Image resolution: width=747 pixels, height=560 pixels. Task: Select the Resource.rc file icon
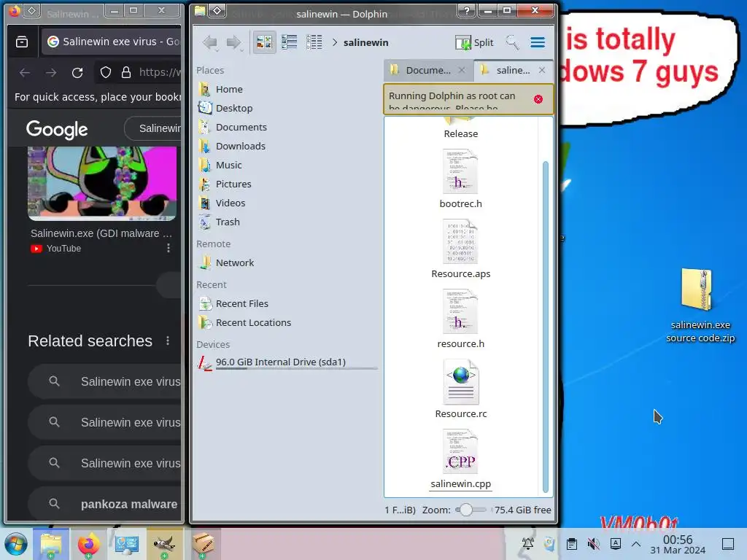pos(461,381)
